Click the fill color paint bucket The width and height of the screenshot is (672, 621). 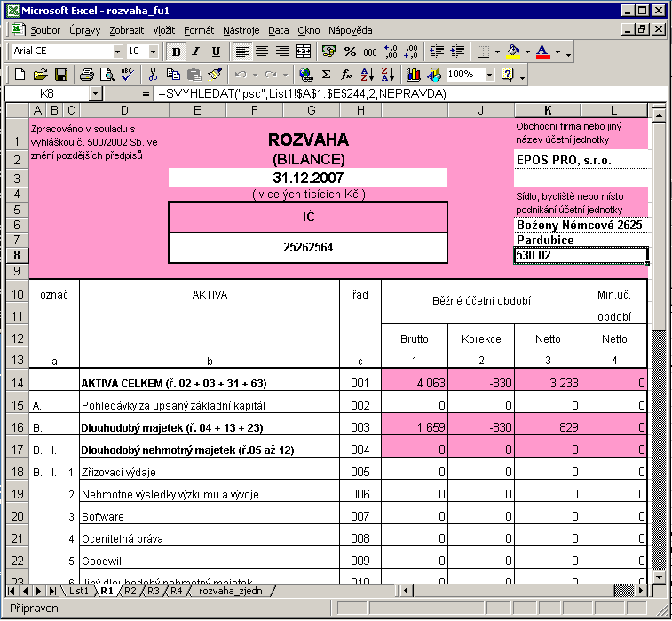click(512, 52)
